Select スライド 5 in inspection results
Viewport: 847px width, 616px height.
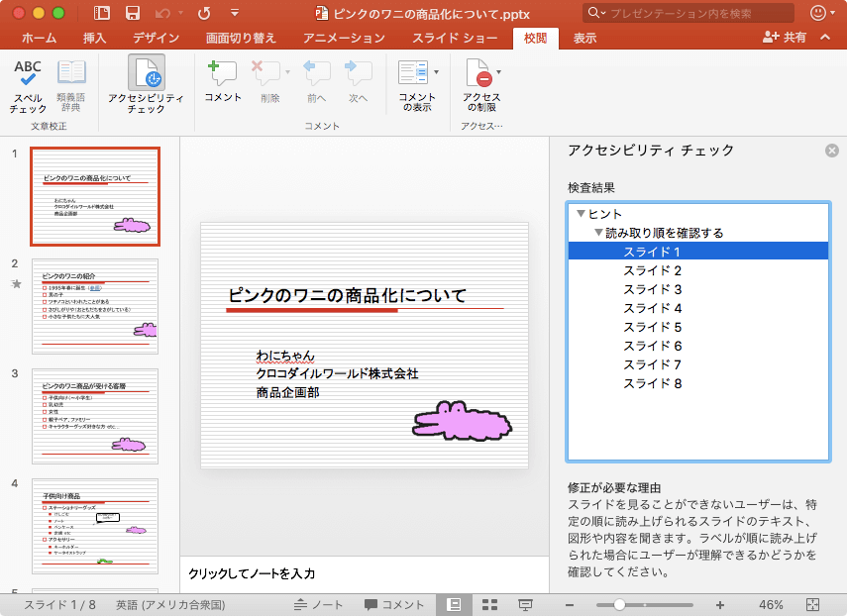point(652,327)
